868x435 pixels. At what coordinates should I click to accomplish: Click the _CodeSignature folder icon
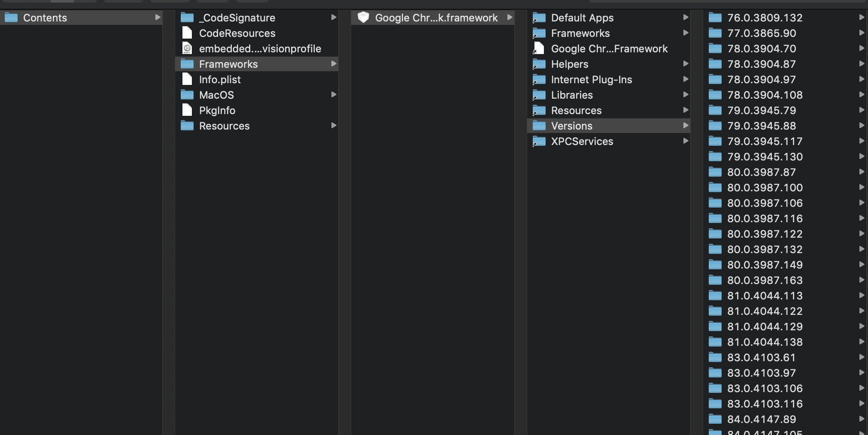point(187,18)
